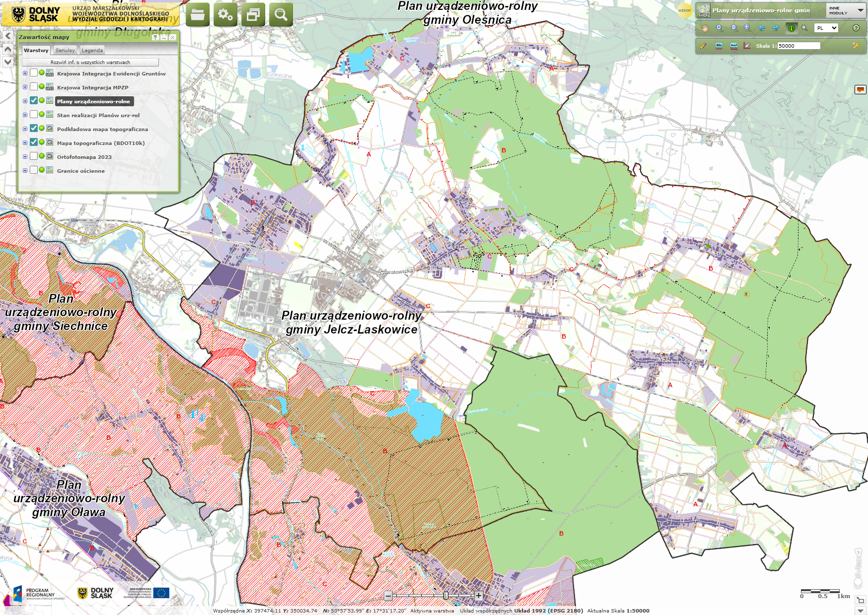This screenshot has height=615, width=868.
Task: Open the green search magnifier button
Action: 281,15
